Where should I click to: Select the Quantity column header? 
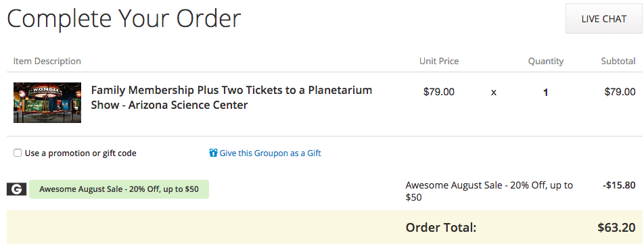546,62
